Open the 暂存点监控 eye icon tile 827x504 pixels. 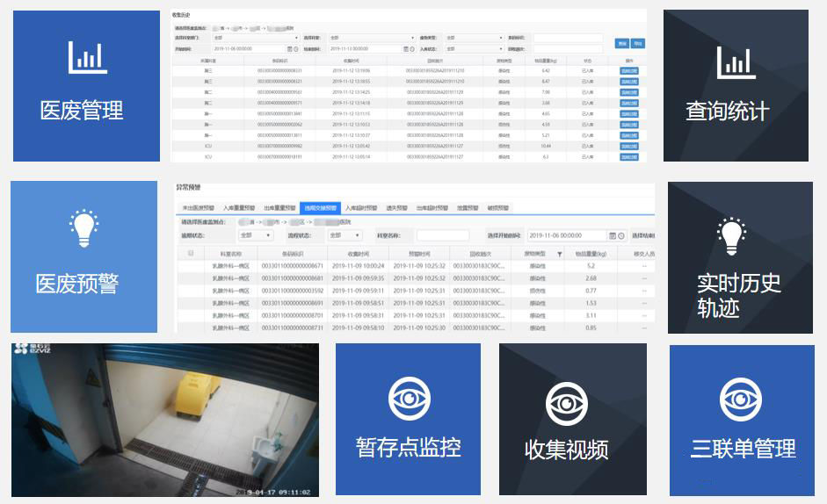click(x=408, y=419)
